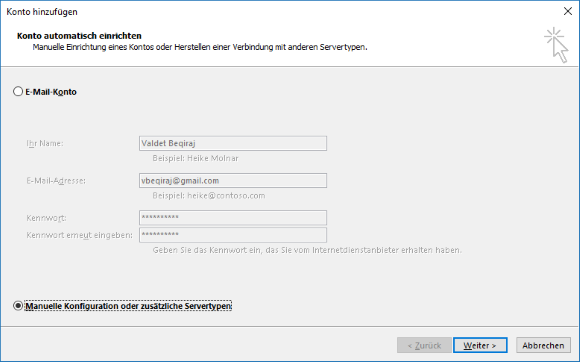The height and width of the screenshot is (362, 580).
Task: Click the Abbrechen button
Action: pos(543,345)
